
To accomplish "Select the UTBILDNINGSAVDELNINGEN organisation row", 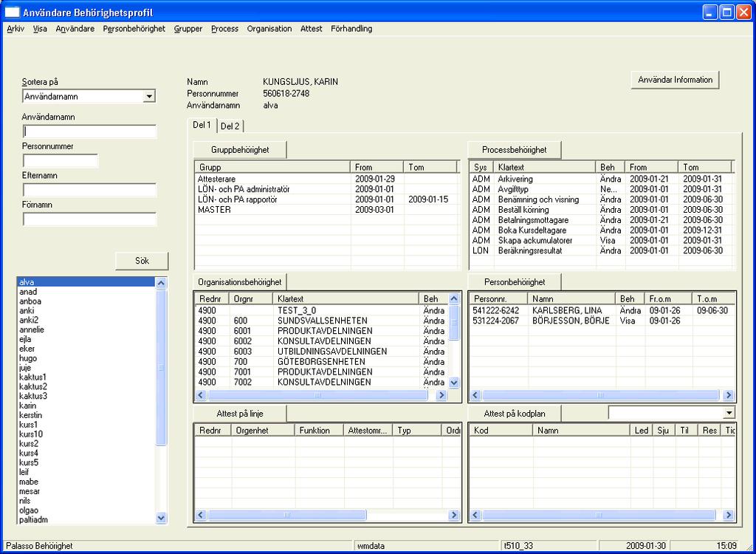I will click(322, 352).
